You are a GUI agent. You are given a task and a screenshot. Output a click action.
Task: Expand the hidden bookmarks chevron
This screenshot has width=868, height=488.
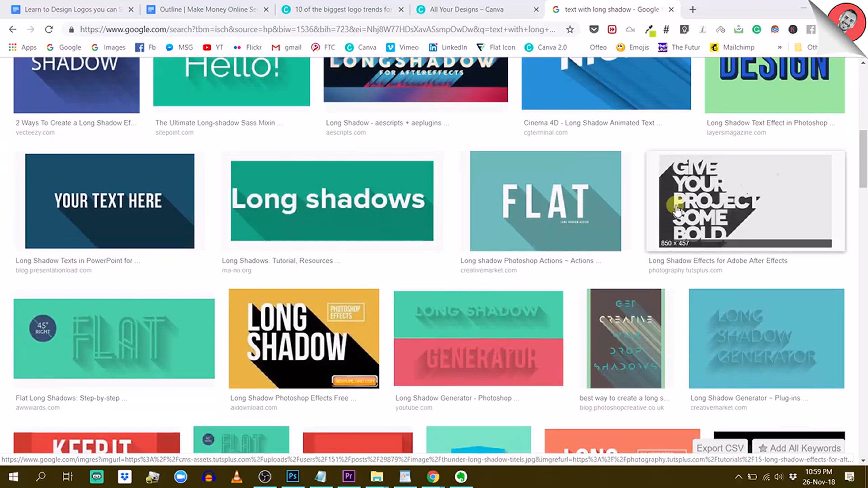click(779, 47)
